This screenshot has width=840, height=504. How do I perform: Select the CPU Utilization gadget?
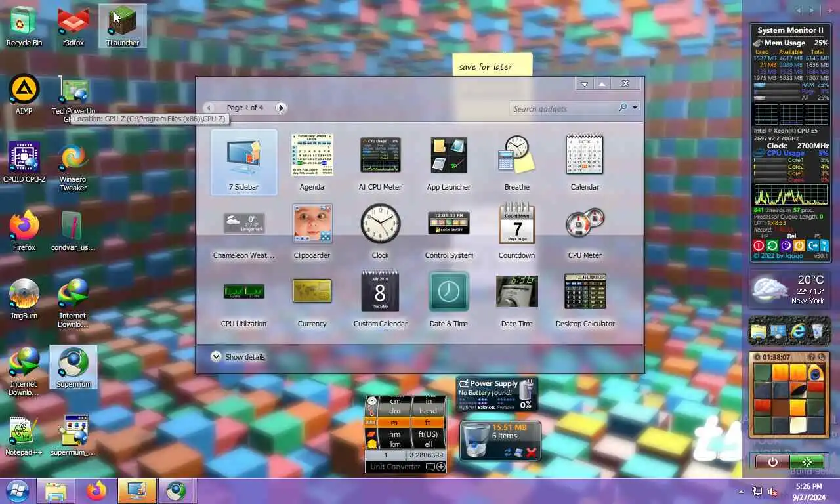243,299
